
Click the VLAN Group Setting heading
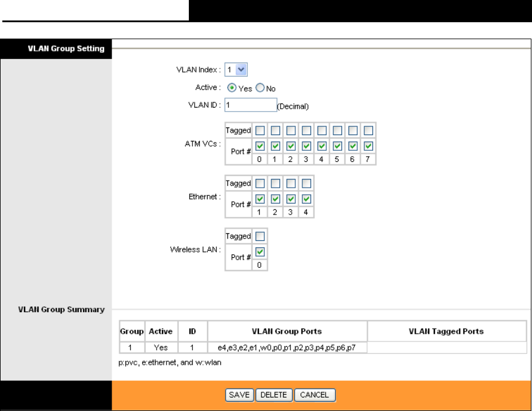point(66,49)
